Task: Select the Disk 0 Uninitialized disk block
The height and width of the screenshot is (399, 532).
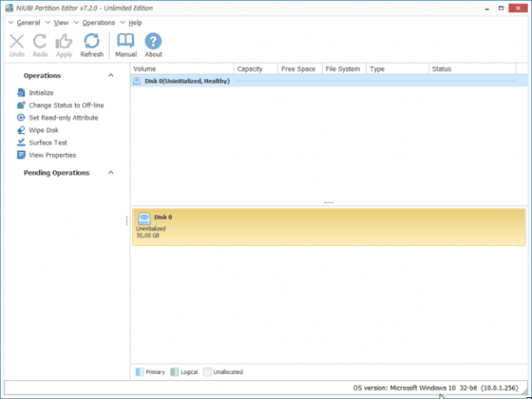Action: pyautogui.click(x=329, y=227)
